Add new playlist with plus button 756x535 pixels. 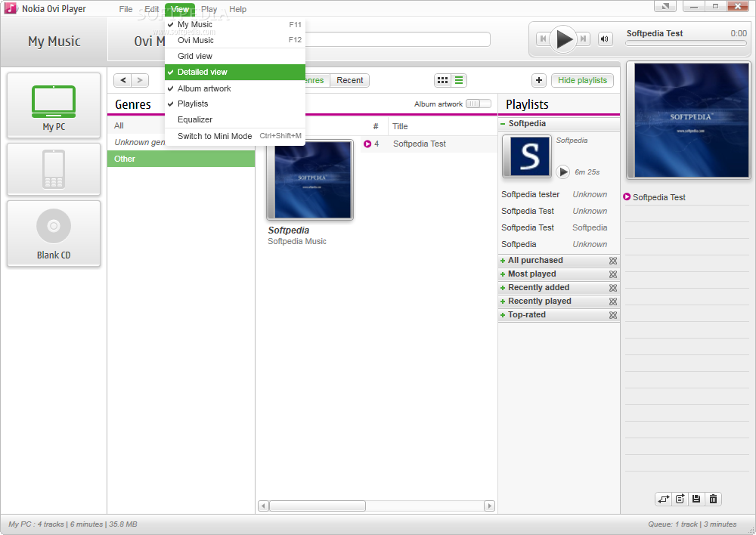tap(539, 81)
